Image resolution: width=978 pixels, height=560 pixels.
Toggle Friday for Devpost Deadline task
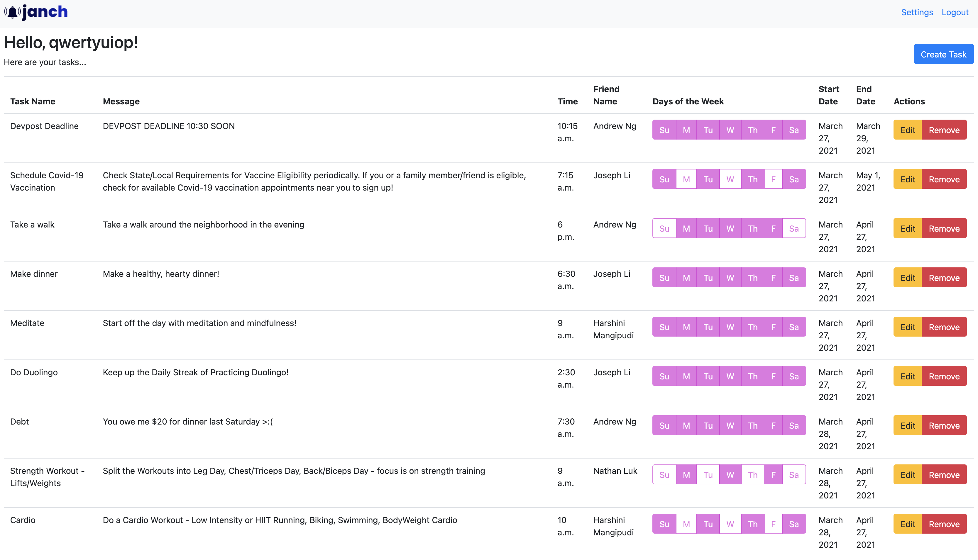(x=773, y=130)
